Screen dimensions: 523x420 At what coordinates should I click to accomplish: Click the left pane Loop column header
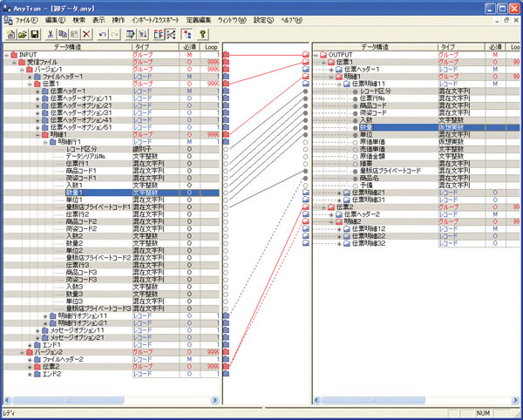click(x=210, y=47)
